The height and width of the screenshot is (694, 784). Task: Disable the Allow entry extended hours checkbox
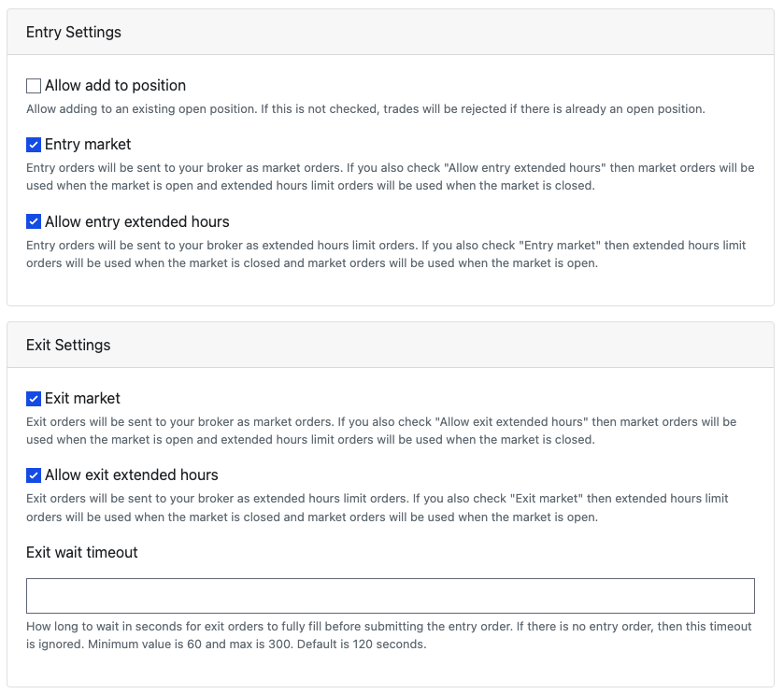(34, 222)
